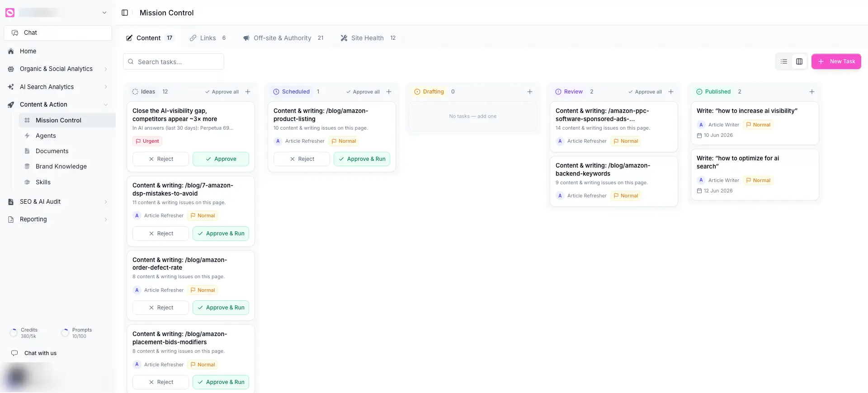
Task: Expand Organic & Social Analytics menu
Action: (x=106, y=69)
